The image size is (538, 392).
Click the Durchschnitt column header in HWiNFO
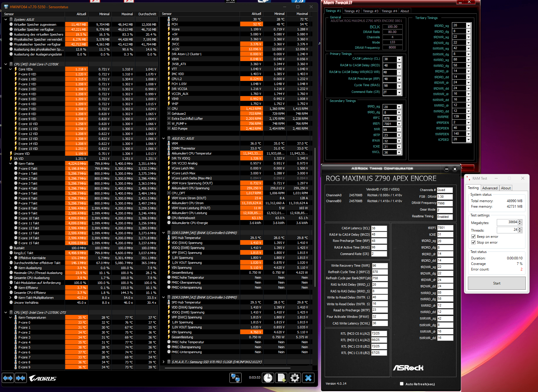(147, 14)
